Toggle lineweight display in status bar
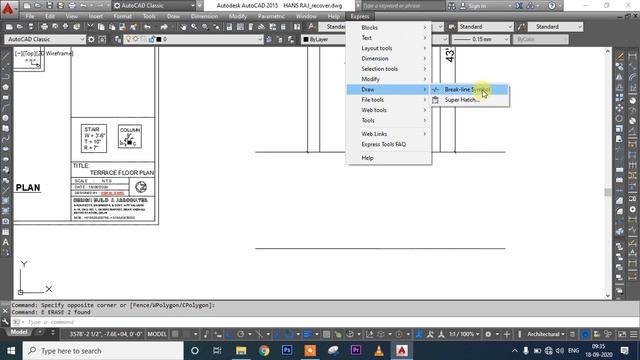The height and width of the screenshot is (360, 640). [308, 334]
